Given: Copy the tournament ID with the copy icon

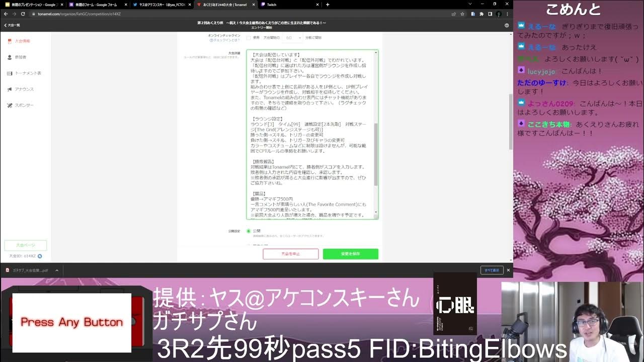Looking at the screenshot, I should tap(40, 256).
